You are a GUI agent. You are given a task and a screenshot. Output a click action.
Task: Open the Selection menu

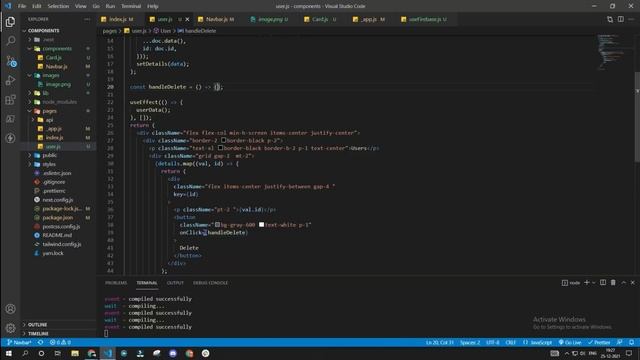[58, 6]
